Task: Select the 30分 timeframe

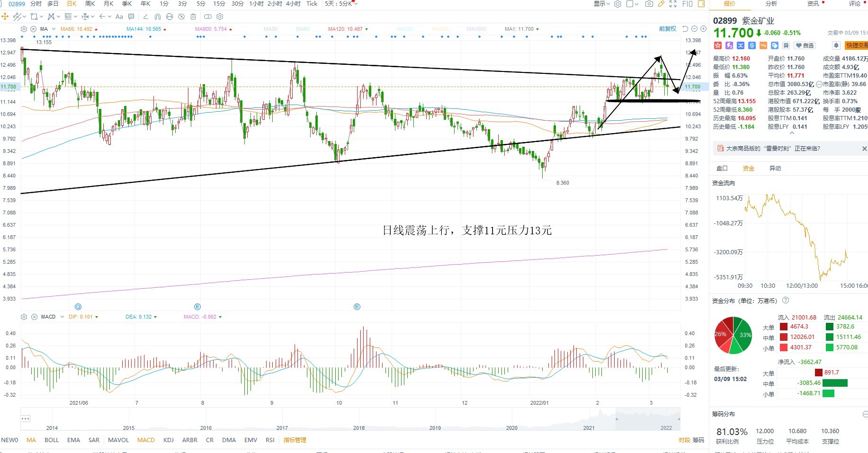Action: (x=238, y=4)
